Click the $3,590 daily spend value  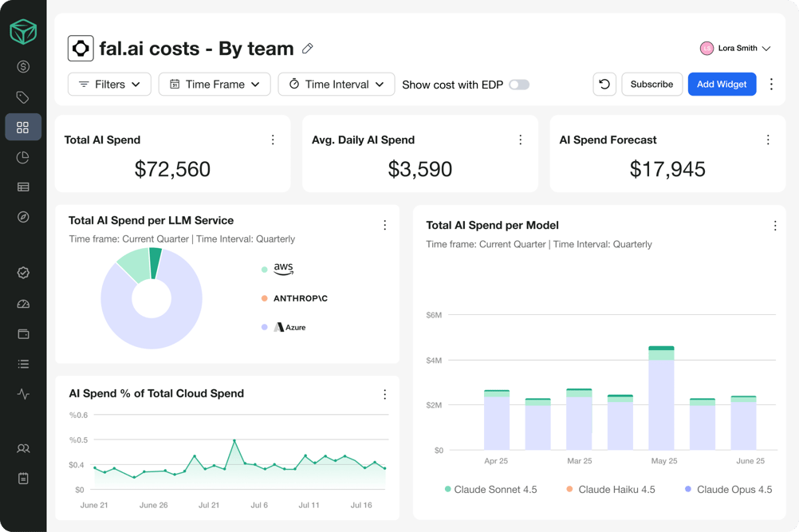click(420, 169)
